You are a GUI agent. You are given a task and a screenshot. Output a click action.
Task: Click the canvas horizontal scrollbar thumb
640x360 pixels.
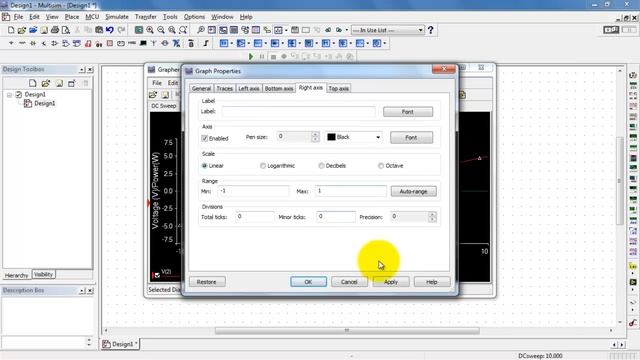[x=347, y=330]
